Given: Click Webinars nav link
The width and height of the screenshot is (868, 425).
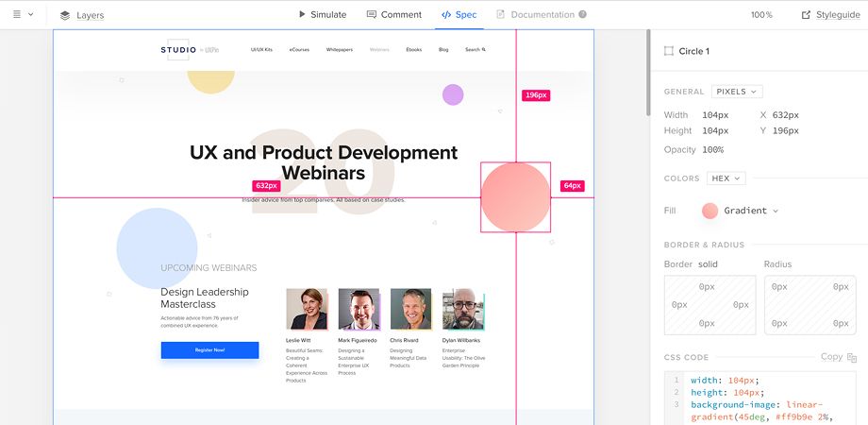Looking at the screenshot, I should (x=379, y=50).
